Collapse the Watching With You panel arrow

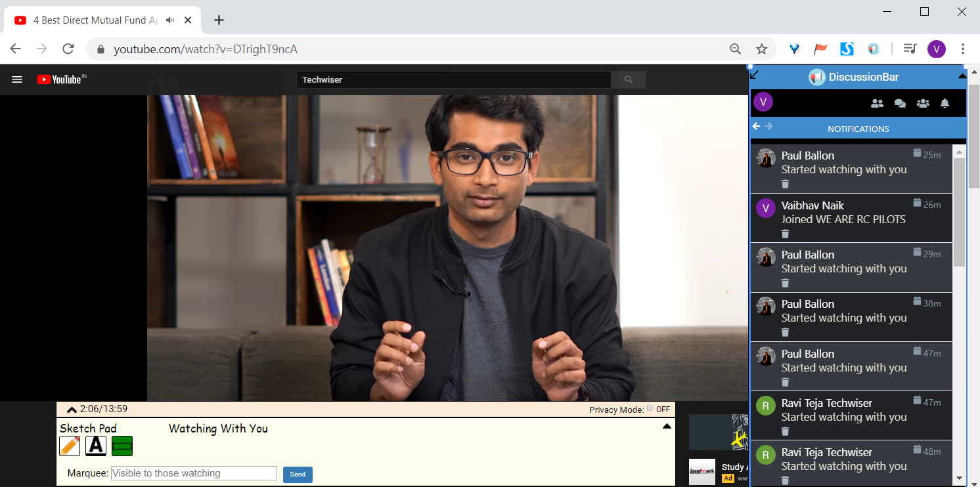click(x=667, y=427)
